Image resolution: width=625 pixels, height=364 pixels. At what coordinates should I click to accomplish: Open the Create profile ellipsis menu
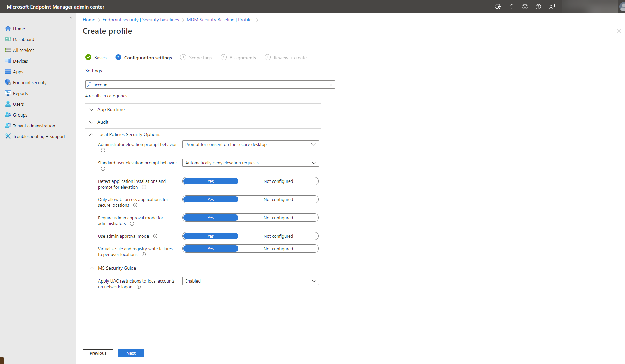pyautogui.click(x=143, y=31)
